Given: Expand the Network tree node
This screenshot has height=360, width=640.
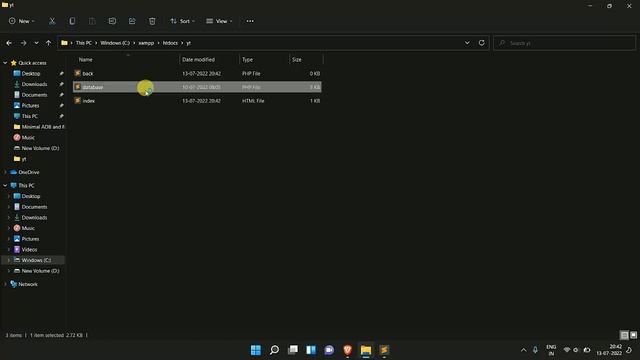Looking at the screenshot, I should coord(5,284).
